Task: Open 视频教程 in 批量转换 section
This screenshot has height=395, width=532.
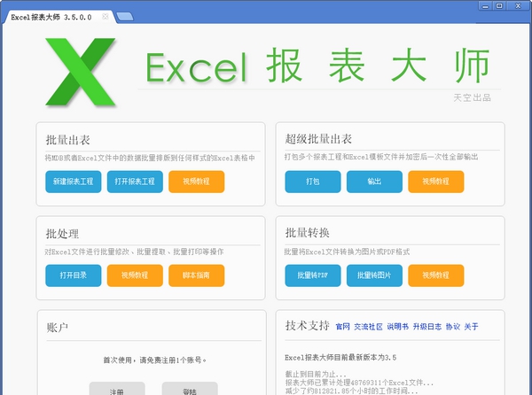Action: click(436, 275)
